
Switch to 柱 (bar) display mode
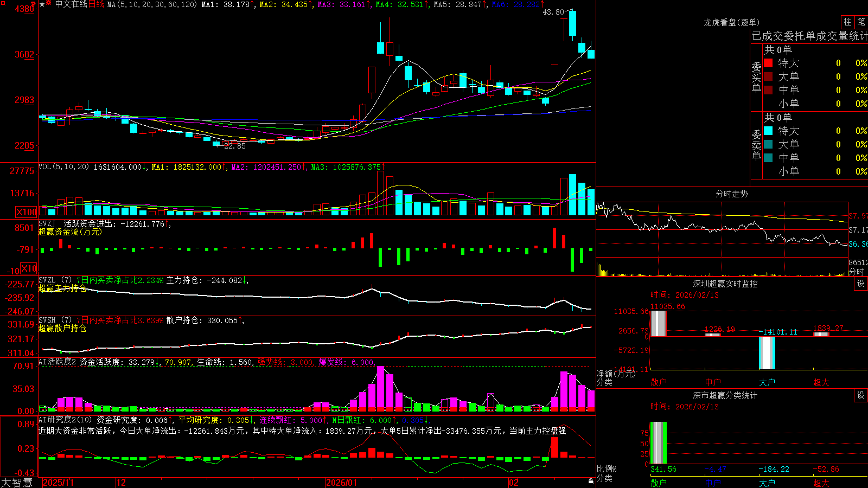click(x=847, y=22)
